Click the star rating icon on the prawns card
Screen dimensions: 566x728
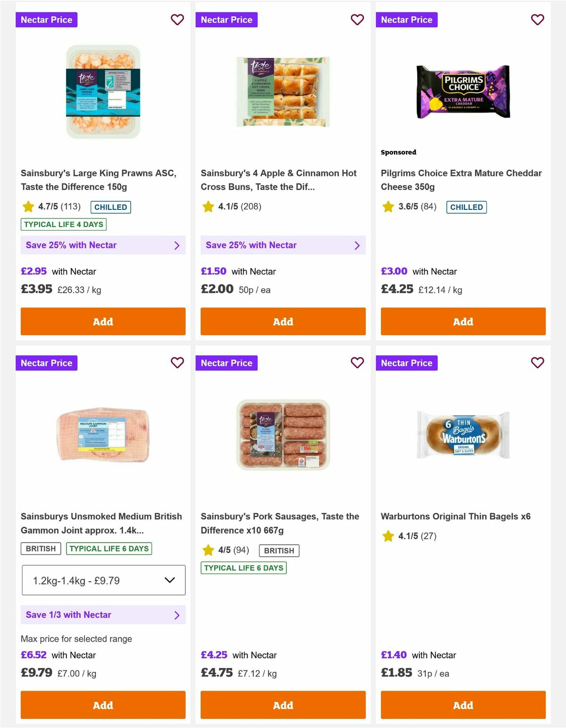pos(27,207)
